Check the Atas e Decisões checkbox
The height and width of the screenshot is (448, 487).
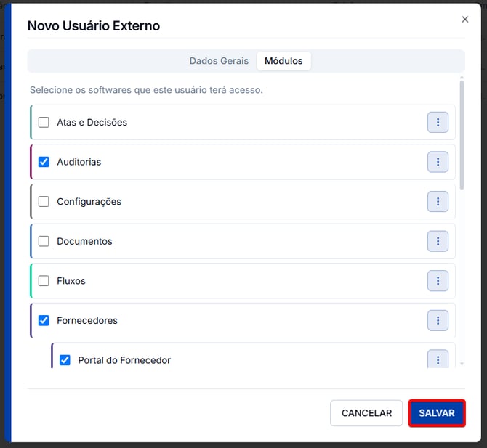point(44,122)
